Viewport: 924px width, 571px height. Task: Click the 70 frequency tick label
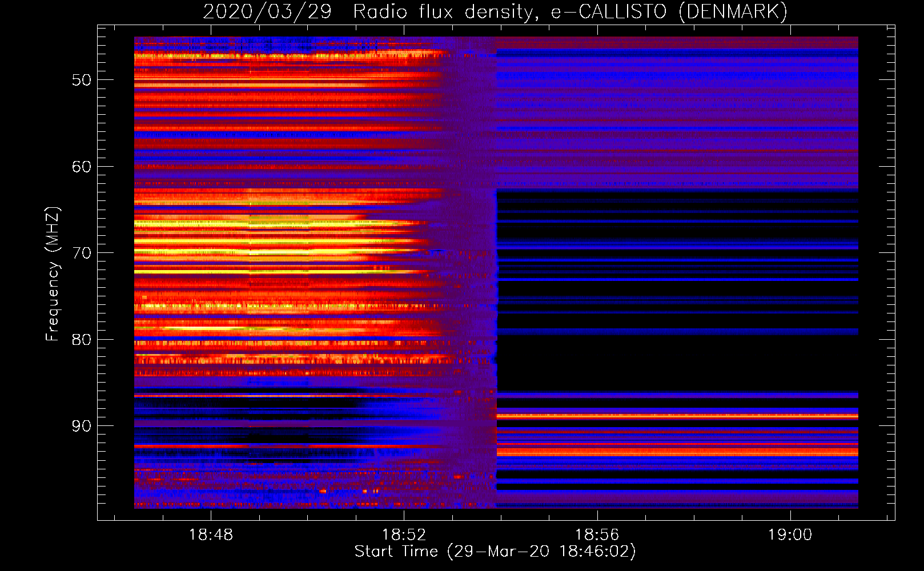tap(82, 253)
